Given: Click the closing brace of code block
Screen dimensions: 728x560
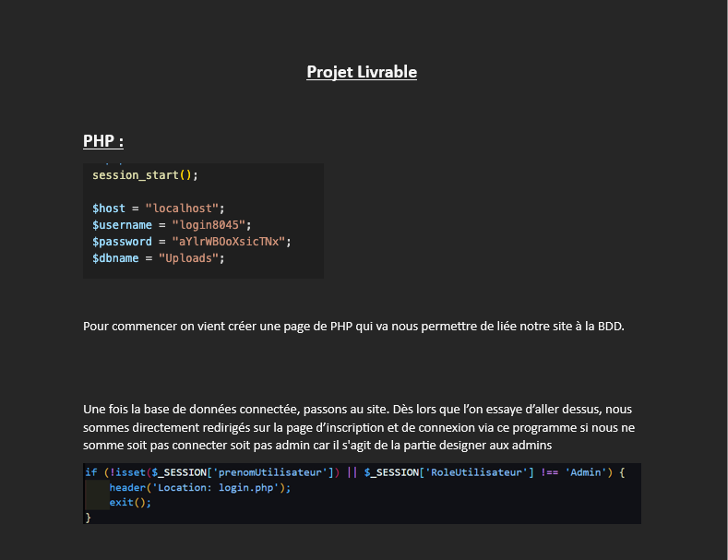Looking at the screenshot, I should click(89, 518).
